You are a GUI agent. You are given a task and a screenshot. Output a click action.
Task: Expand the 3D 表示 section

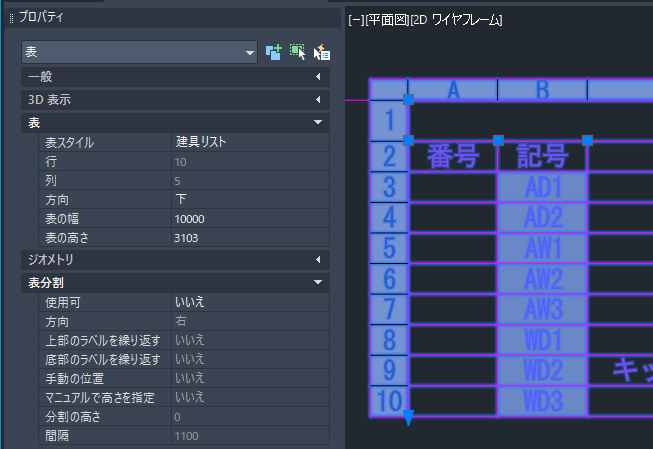[x=175, y=100]
